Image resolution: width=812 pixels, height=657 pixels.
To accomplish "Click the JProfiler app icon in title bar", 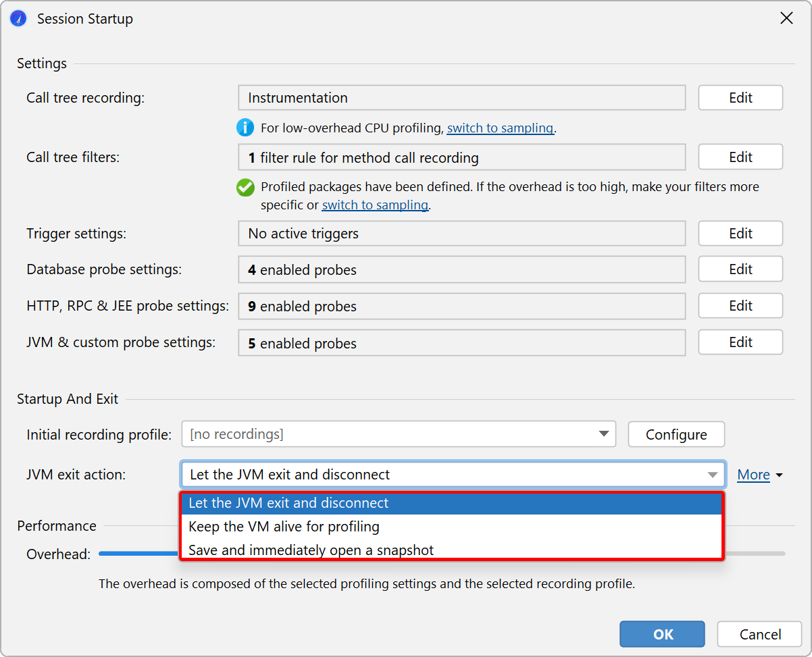I will tap(18, 18).
